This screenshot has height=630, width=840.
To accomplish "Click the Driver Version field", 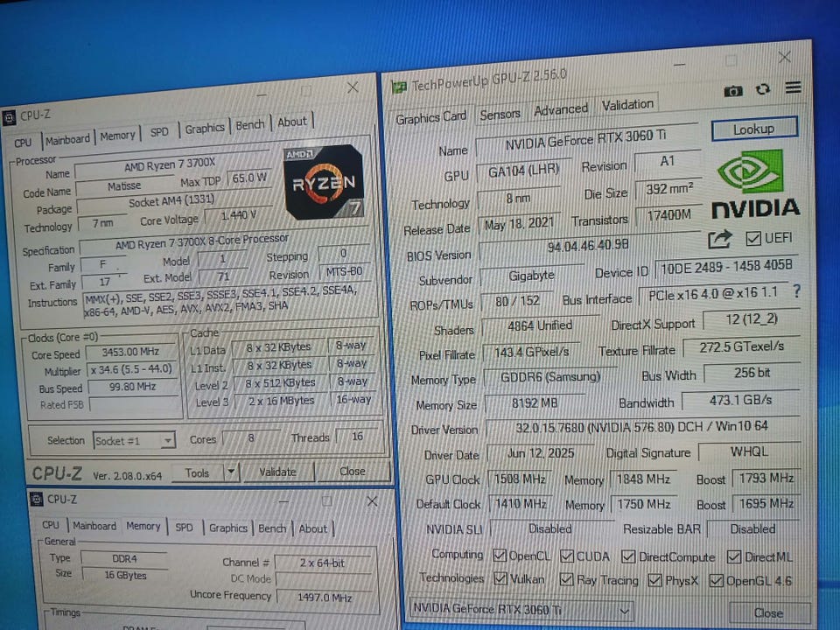I will click(641, 427).
